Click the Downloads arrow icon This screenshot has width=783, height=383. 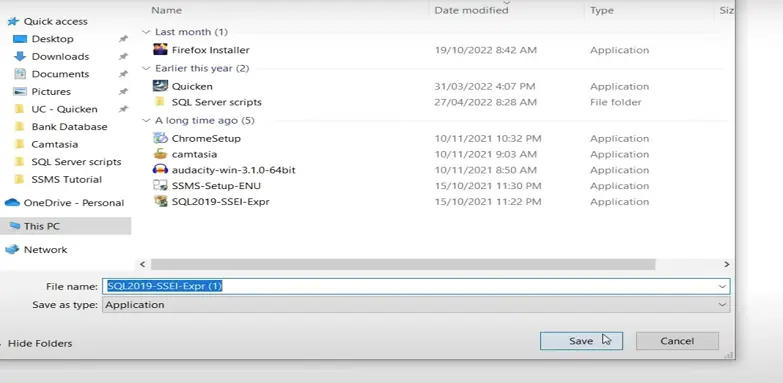click(x=20, y=56)
